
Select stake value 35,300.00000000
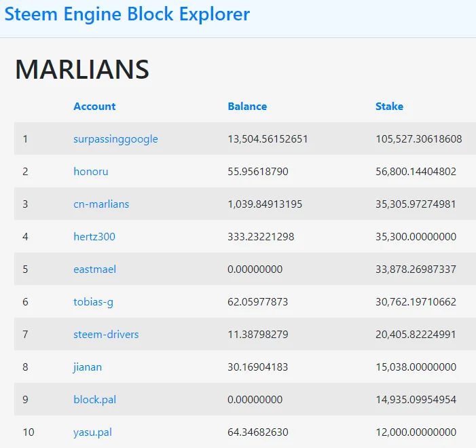(416, 236)
